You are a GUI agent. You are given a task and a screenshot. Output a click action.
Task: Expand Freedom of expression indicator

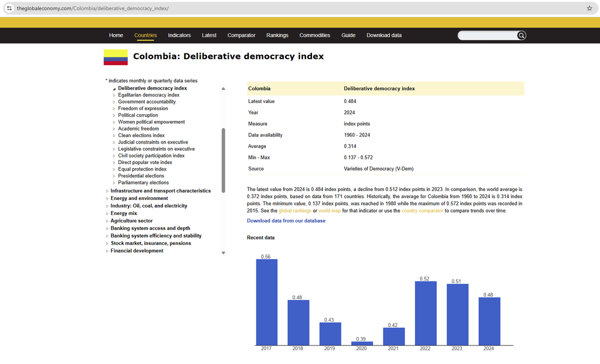click(x=114, y=108)
